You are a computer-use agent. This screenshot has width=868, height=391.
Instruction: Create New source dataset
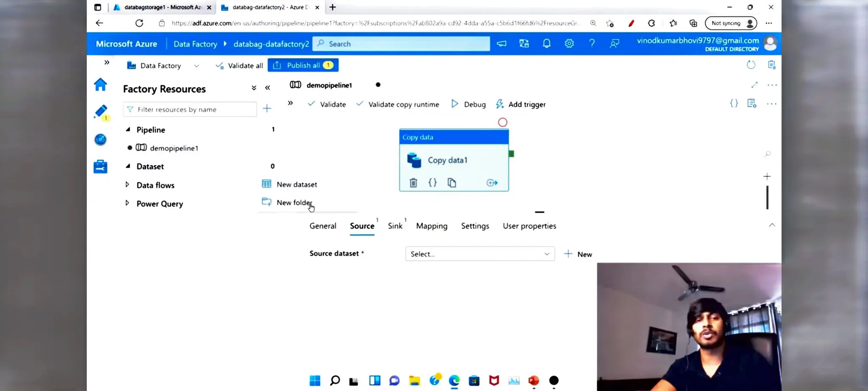(x=578, y=254)
